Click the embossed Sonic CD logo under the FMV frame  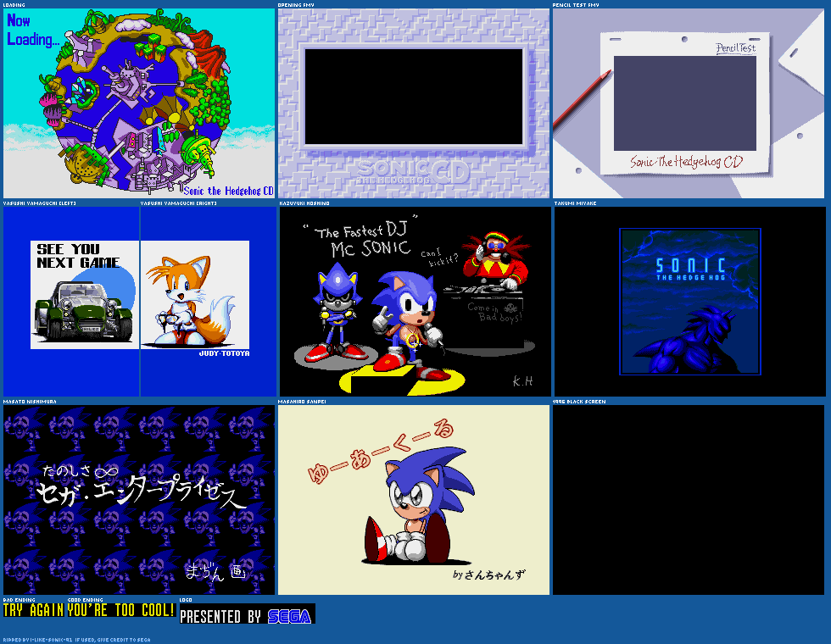tap(414, 172)
